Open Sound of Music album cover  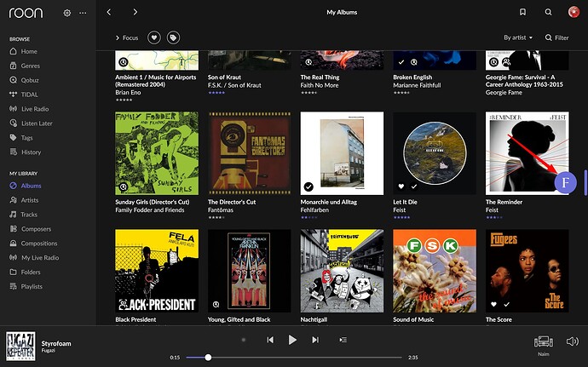(x=435, y=271)
